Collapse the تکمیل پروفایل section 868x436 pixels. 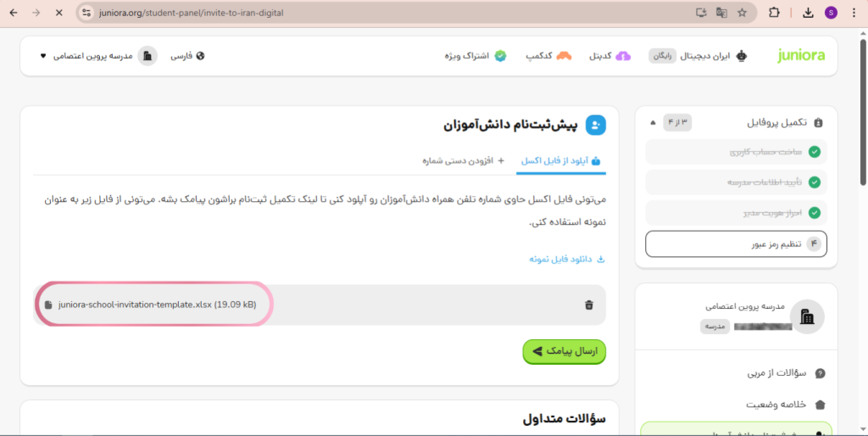click(x=653, y=122)
